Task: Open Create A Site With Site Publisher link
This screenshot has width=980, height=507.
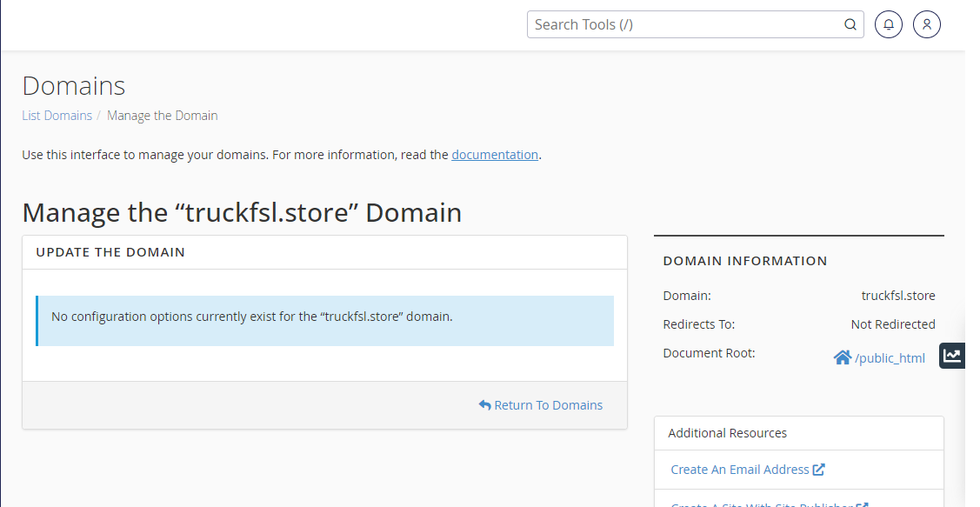Action: pos(762,504)
